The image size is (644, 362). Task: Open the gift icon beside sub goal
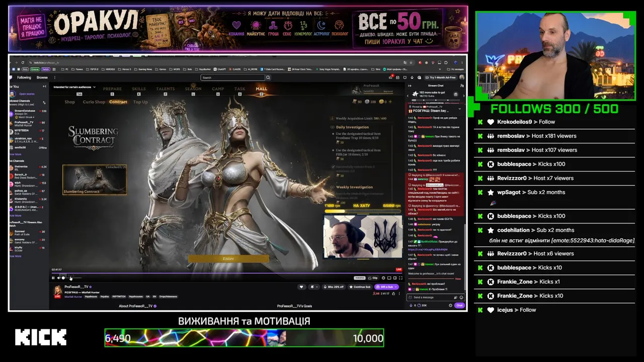click(456, 94)
